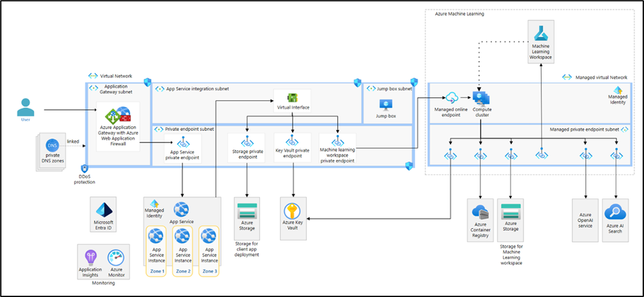Select the DDoS protection shield icon
The image size is (644, 297).
pyautogui.click(x=84, y=169)
